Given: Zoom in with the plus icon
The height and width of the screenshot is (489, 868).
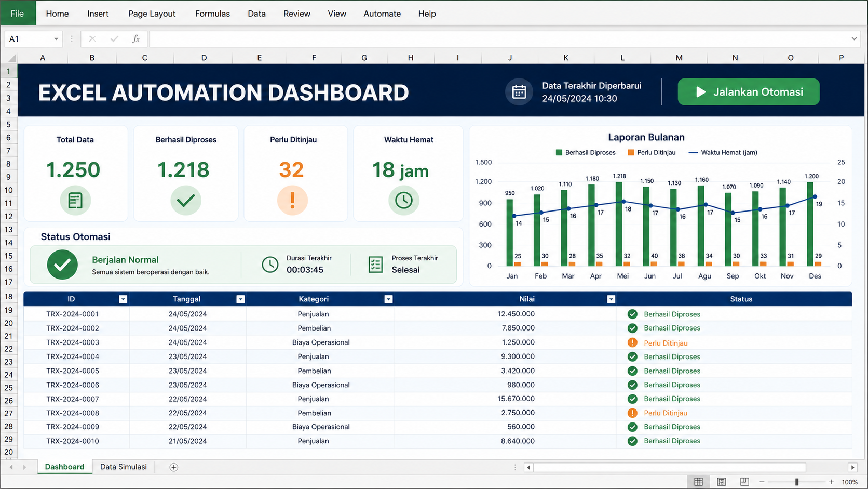Looking at the screenshot, I should [831, 482].
